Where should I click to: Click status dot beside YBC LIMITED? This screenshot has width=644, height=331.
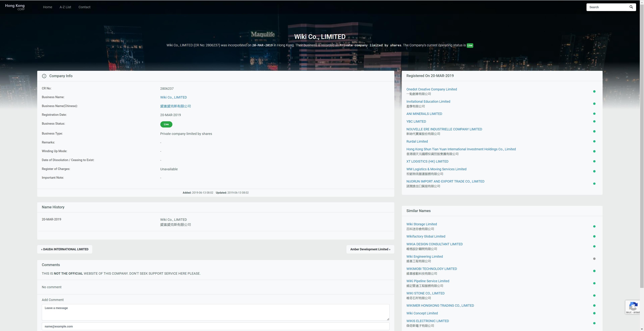click(x=594, y=121)
